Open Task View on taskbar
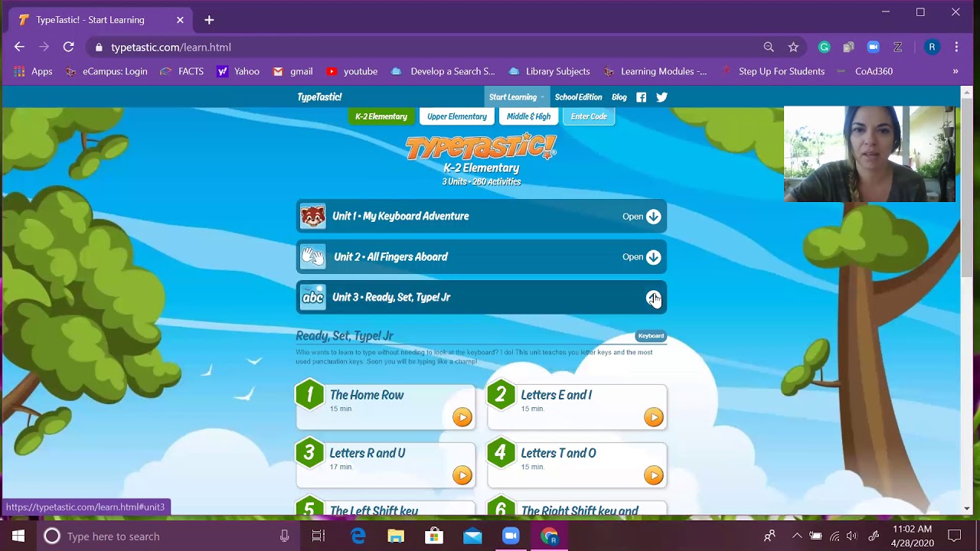Viewport: 980px width, 551px height. (x=318, y=536)
